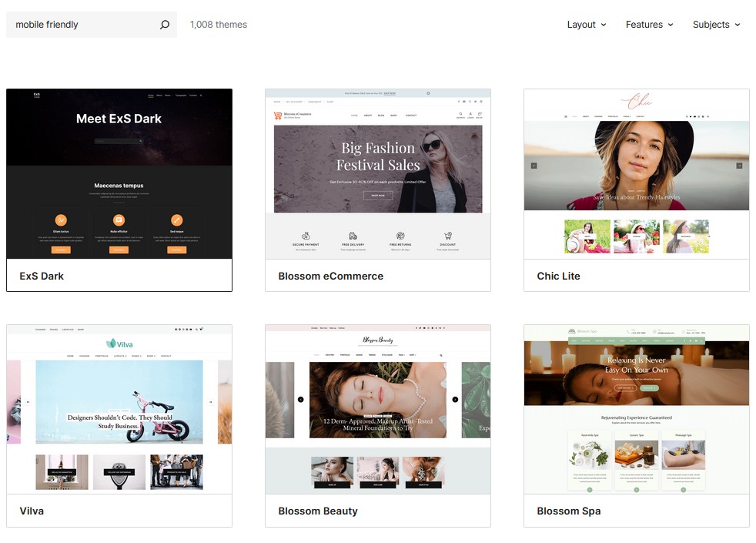Open the Subjects filter dropdown
Image resolution: width=756 pixels, height=543 pixels.
[x=716, y=25]
